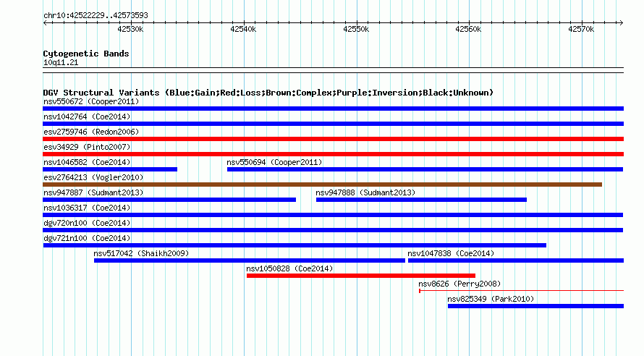The width and height of the screenshot is (644, 356).
Task: Open the nsv825349 (Park2010) label
Action: (x=491, y=299)
